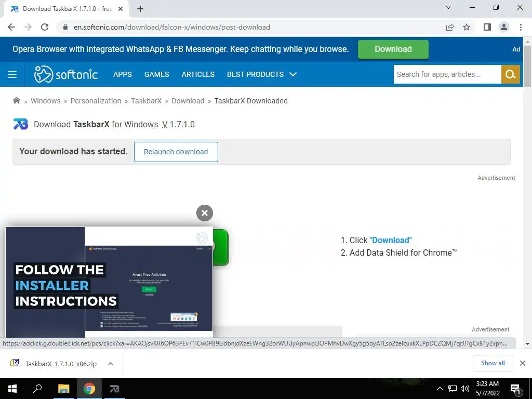This screenshot has width=532, height=399.
Task: Click the TaskbarX breadcrumb link
Action: coord(146,101)
